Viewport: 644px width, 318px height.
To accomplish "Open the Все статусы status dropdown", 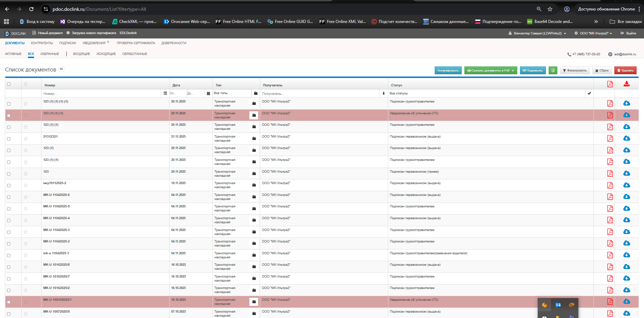I will [x=487, y=93].
